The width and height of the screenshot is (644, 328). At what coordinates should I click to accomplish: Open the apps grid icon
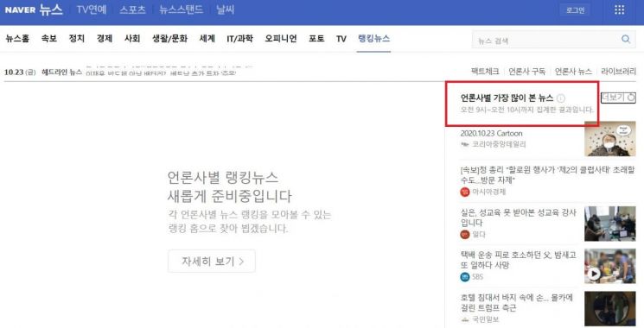tap(619, 9)
